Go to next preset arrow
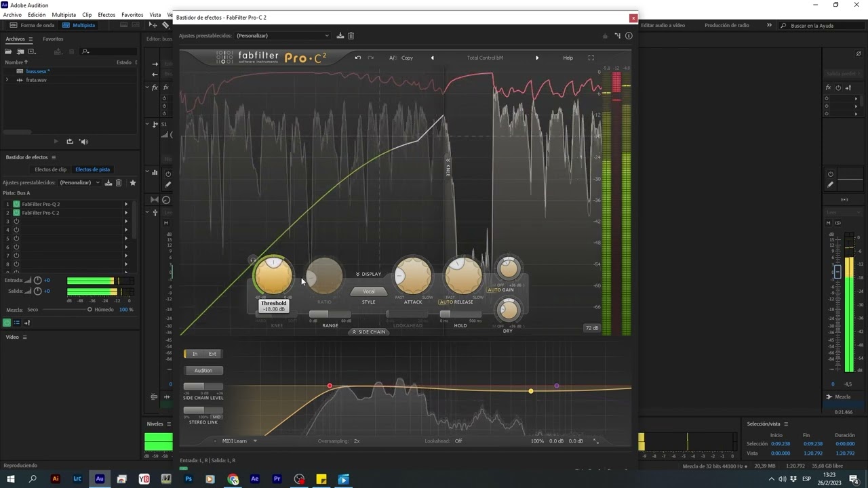 [537, 58]
